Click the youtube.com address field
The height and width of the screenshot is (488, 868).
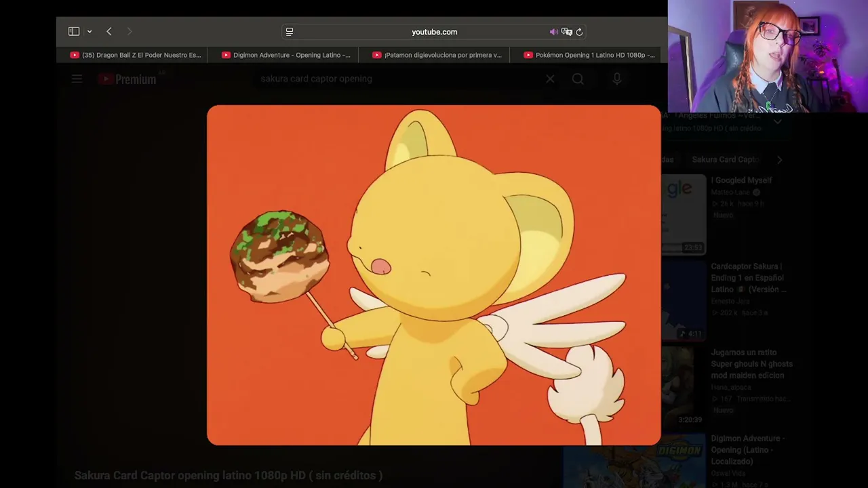coord(434,32)
